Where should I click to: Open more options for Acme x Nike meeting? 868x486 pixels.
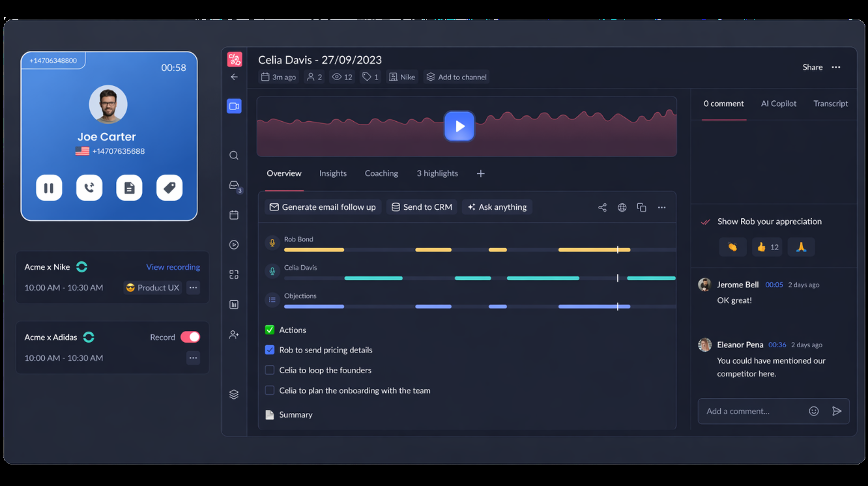coord(193,287)
